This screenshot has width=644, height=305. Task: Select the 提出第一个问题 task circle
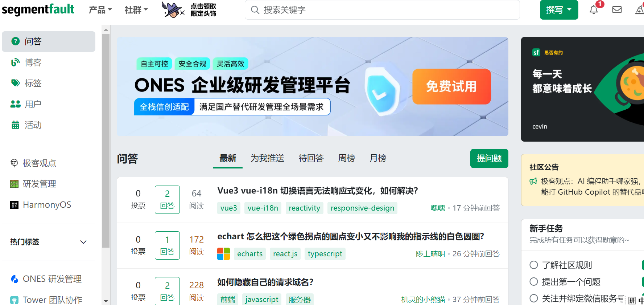[534, 281]
